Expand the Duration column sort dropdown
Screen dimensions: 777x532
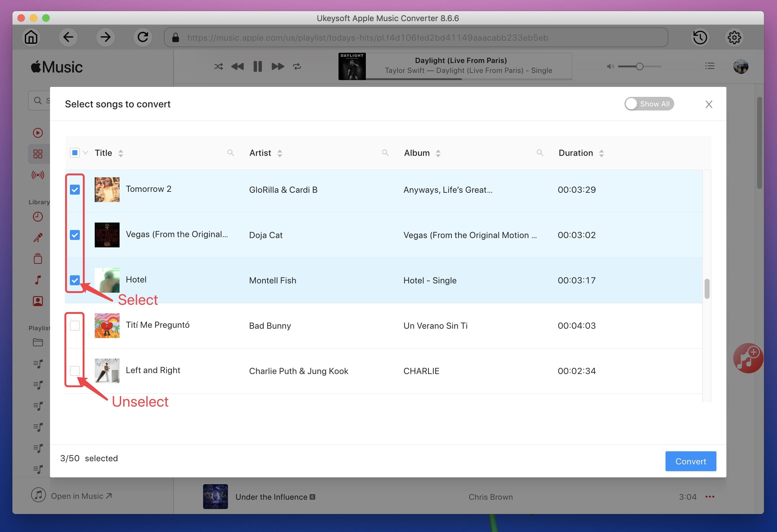click(601, 153)
